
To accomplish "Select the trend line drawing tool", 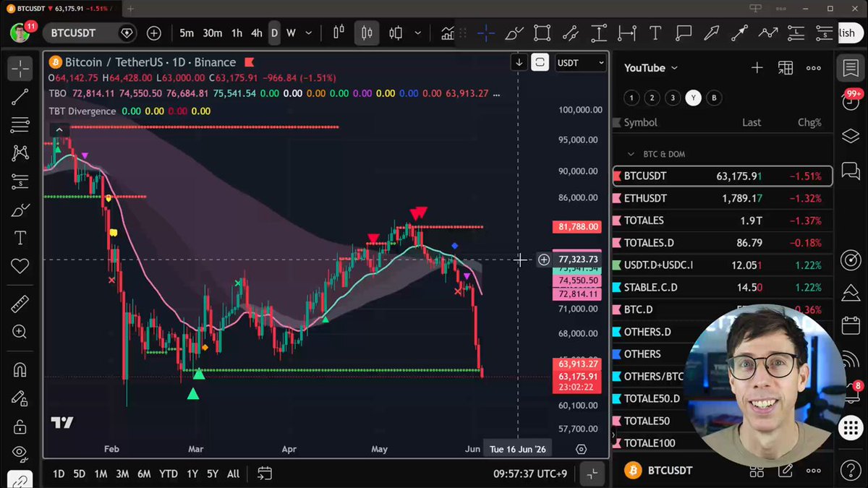I will (20, 97).
